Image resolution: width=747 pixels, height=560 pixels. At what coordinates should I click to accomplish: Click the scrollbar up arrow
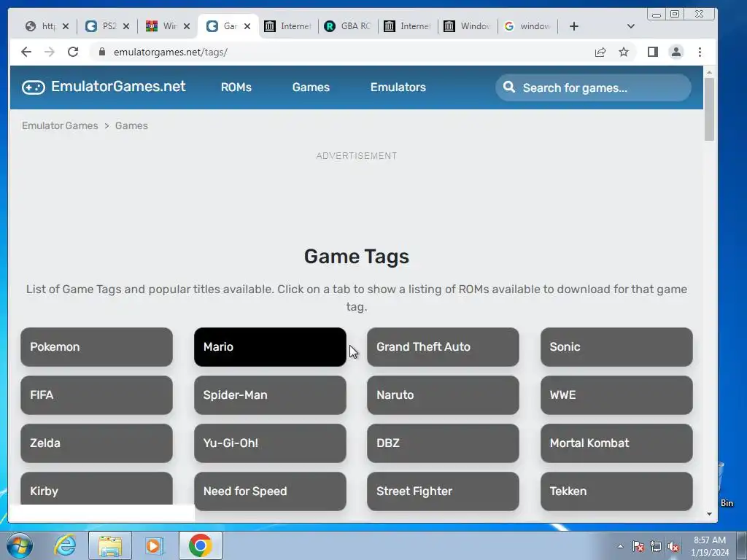709,72
